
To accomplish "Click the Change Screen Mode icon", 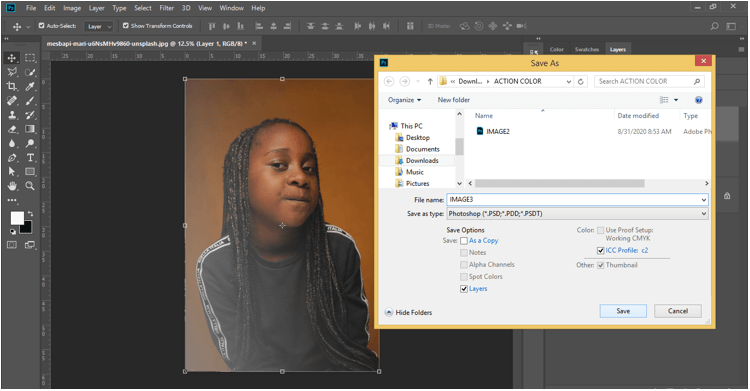I will tap(30, 245).
